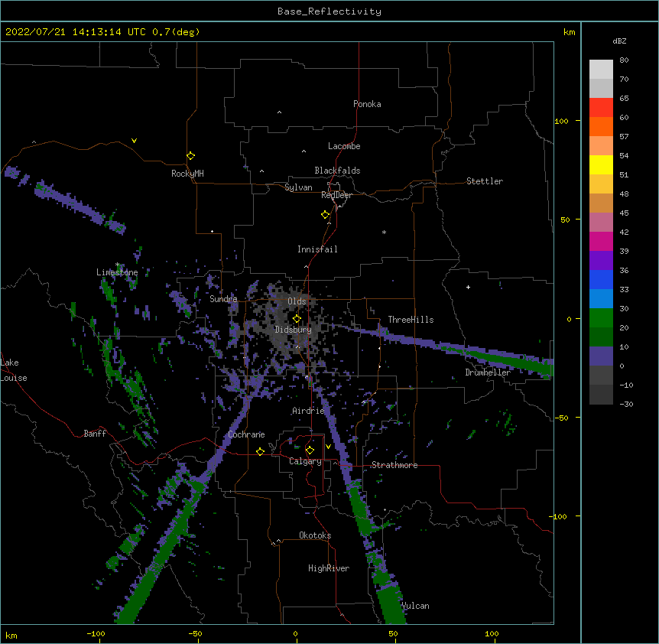Click the Base_Reflectivity title text
This screenshot has width=659, height=644.
tap(329, 11)
